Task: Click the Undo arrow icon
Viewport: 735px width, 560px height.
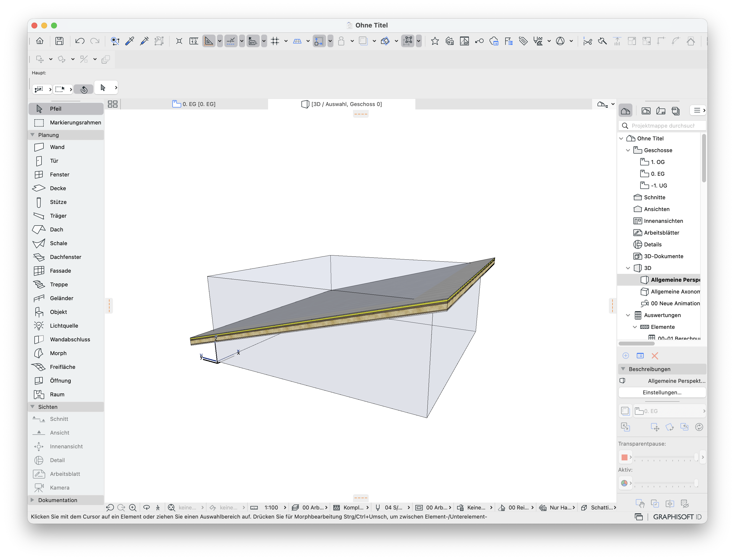Action: (80, 41)
